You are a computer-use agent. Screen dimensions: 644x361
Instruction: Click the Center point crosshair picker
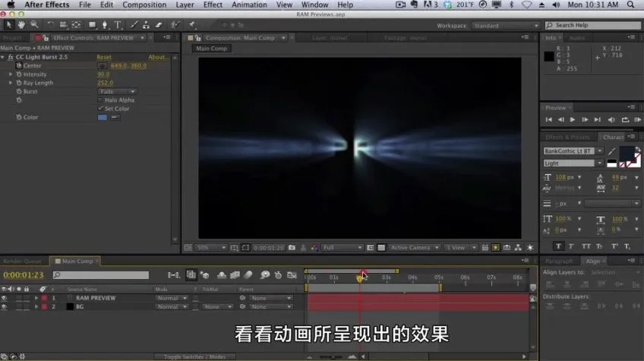pyautogui.click(x=103, y=65)
